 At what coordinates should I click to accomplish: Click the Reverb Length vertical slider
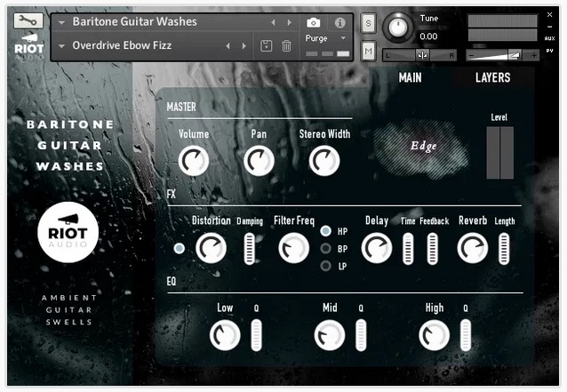coord(504,248)
